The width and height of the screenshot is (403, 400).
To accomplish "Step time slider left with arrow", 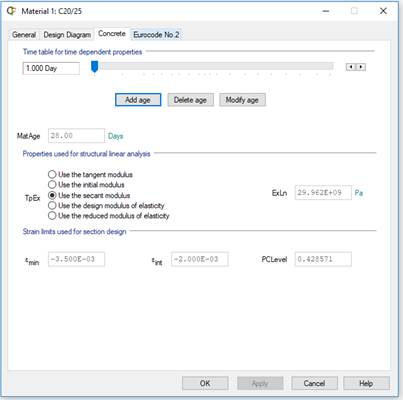I will [351, 67].
